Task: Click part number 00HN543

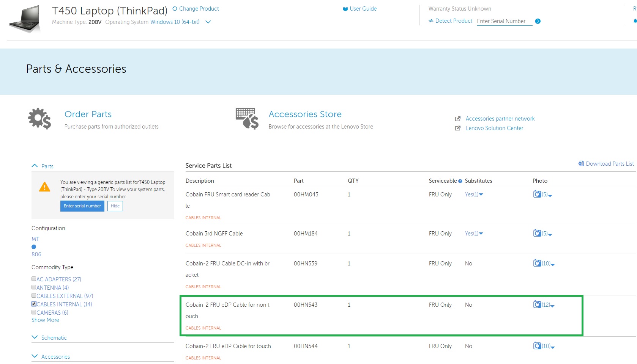Action: click(306, 305)
